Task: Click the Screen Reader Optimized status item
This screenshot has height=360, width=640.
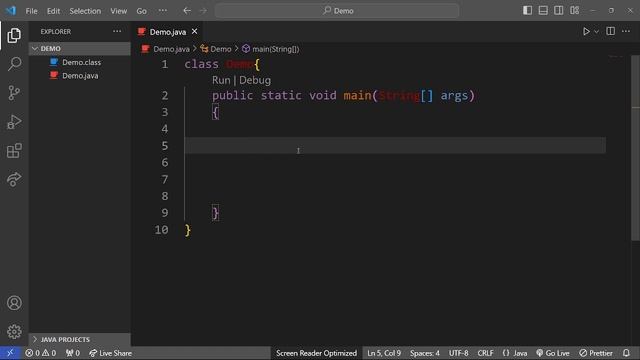Action: [316, 353]
